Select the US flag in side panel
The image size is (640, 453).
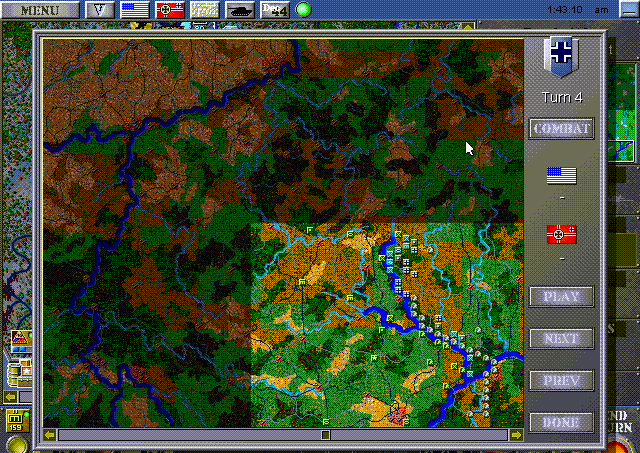(x=561, y=176)
